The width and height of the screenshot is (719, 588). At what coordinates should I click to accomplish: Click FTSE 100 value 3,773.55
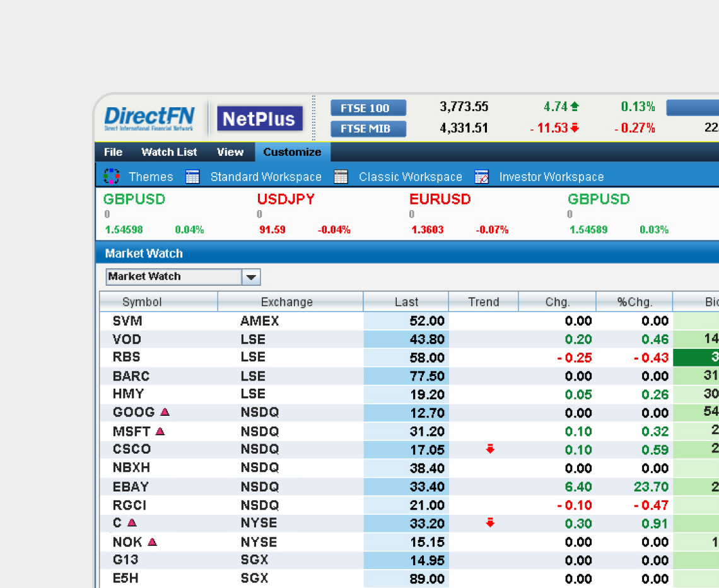(x=464, y=107)
